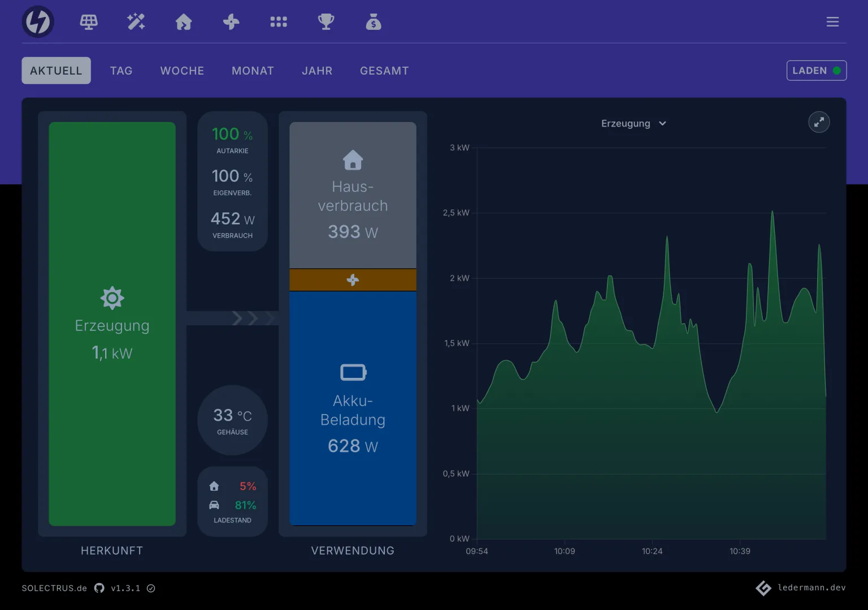868x610 pixels.
Task: Click the 10:24 time axis label
Action: (x=652, y=551)
